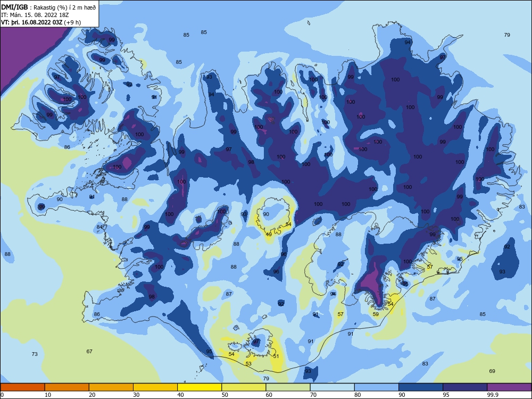The height and width of the screenshot is (399, 532).
Task: Click the humidity value '51' on the map
Action: click(276, 356)
